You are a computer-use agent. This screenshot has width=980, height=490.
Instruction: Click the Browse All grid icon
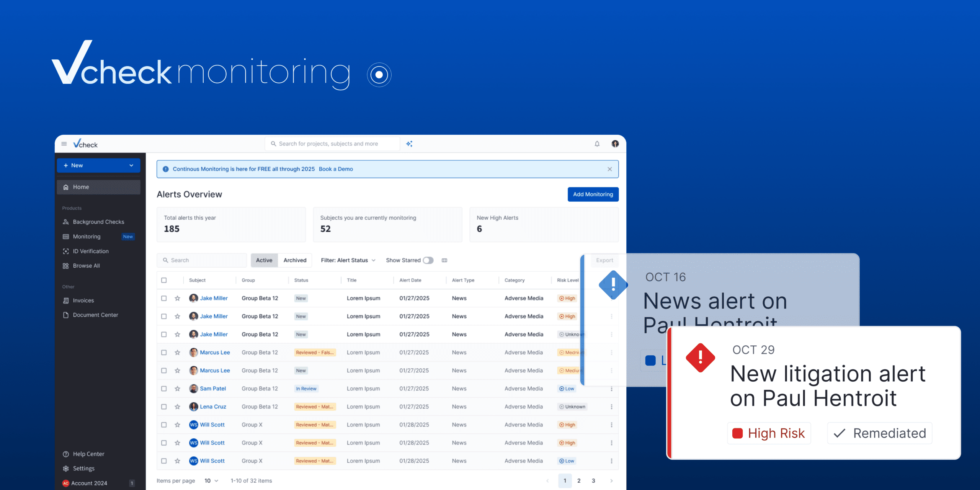pos(65,265)
